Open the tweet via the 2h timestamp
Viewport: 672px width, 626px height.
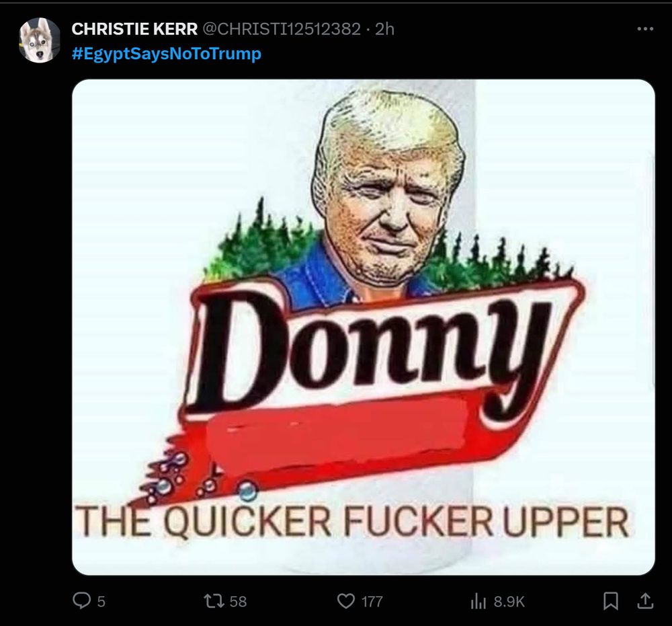pos(384,29)
